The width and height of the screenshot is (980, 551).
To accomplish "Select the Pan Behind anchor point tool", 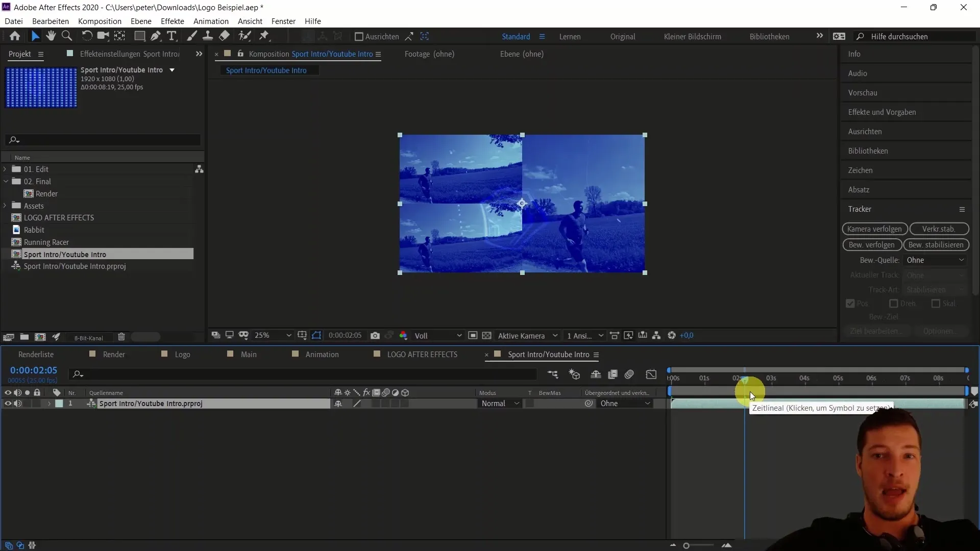I will coord(120,36).
